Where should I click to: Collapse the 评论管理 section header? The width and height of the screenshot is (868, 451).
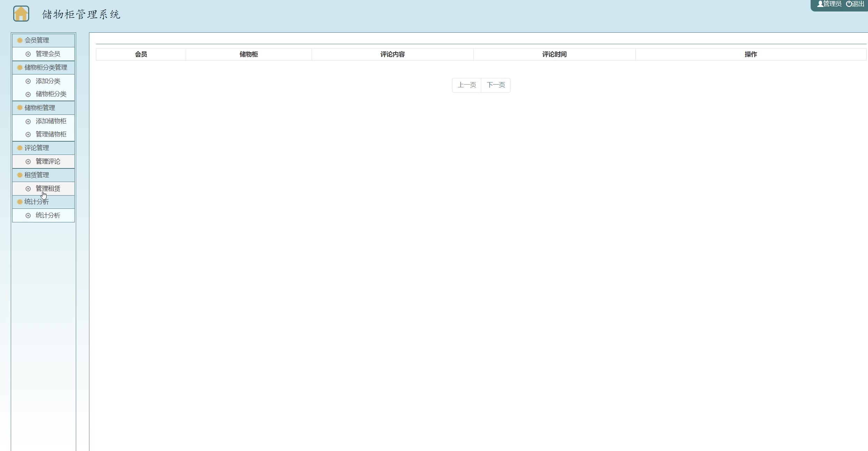(43, 148)
